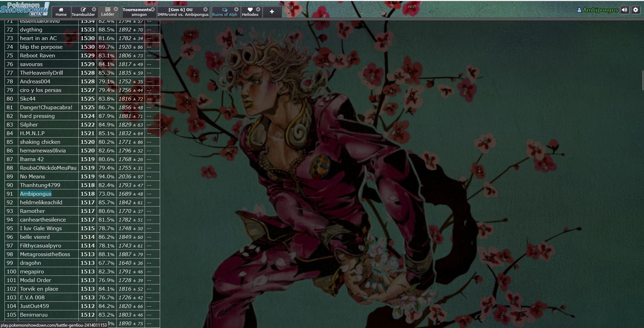
Task: Close the Teambuilder tab
Action: pyautogui.click(x=94, y=9)
